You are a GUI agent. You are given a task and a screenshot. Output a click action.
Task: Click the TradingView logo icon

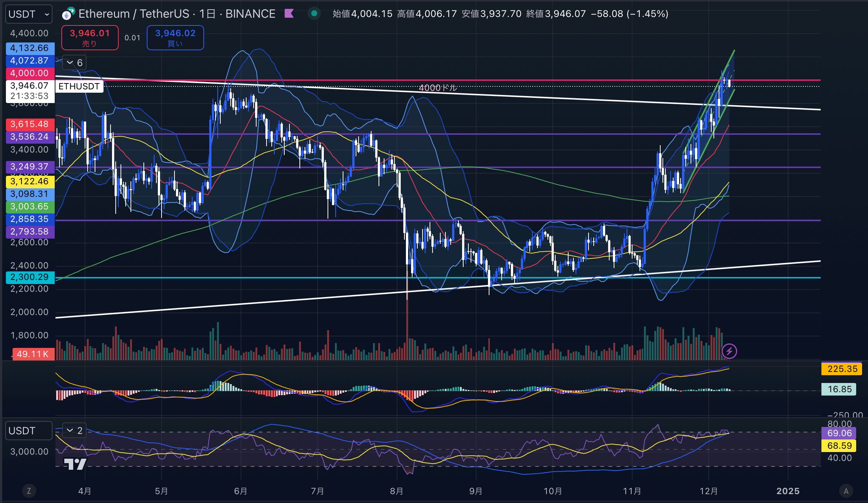click(x=75, y=464)
